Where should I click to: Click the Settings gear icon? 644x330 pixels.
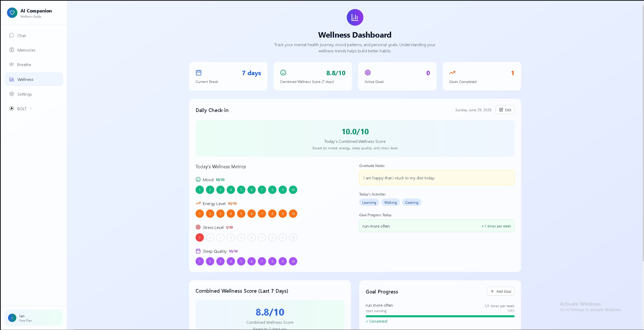click(12, 94)
